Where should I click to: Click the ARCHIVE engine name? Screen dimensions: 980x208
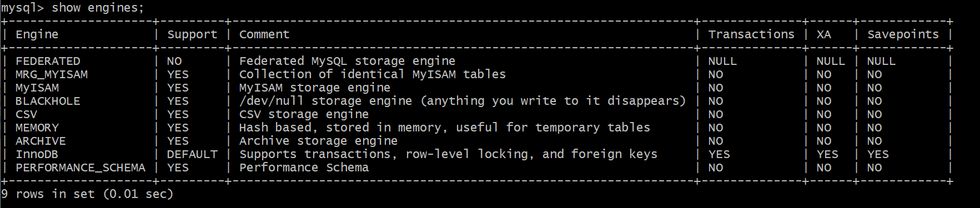coord(41,141)
